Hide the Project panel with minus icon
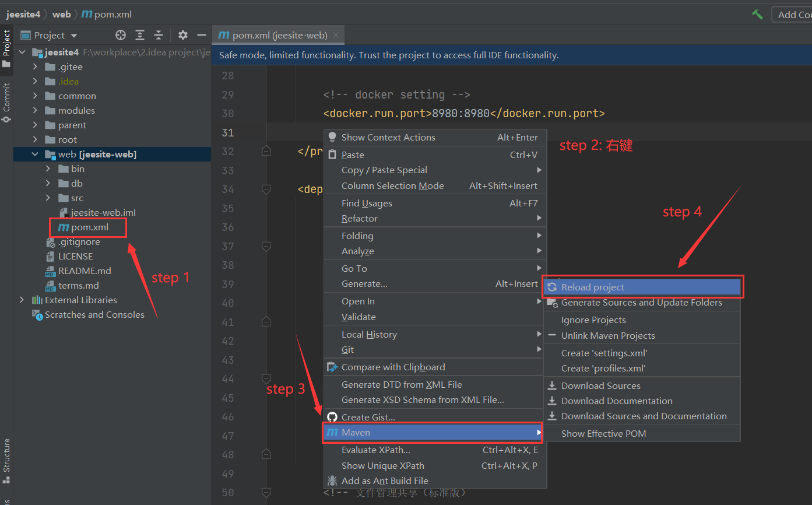 coord(202,35)
